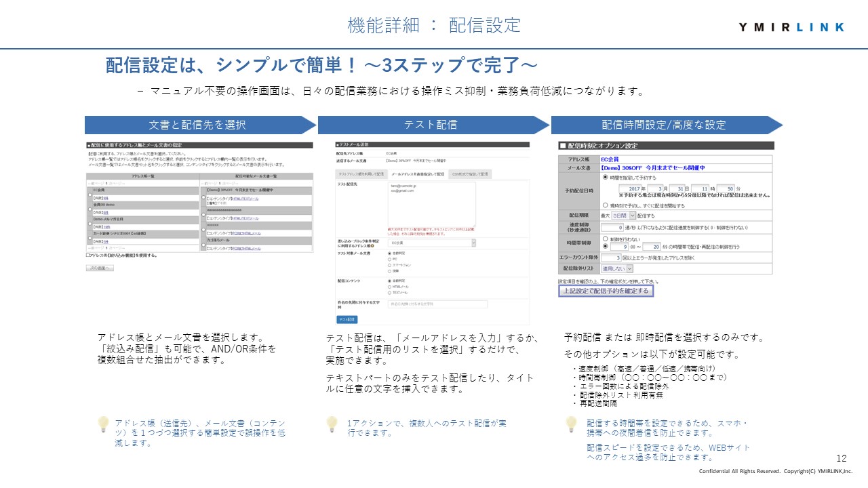Click the テストメール送信 panel header
The height and width of the screenshot is (488, 868).
(x=432, y=144)
